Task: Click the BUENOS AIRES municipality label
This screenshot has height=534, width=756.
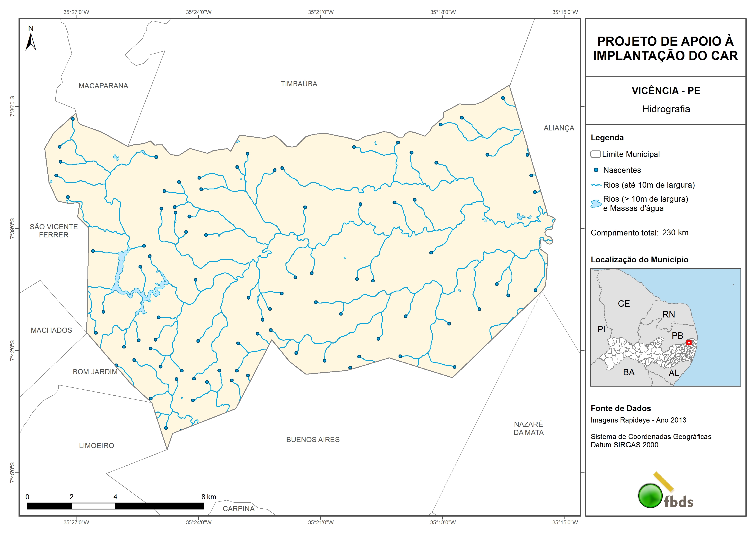Action: pyautogui.click(x=313, y=440)
